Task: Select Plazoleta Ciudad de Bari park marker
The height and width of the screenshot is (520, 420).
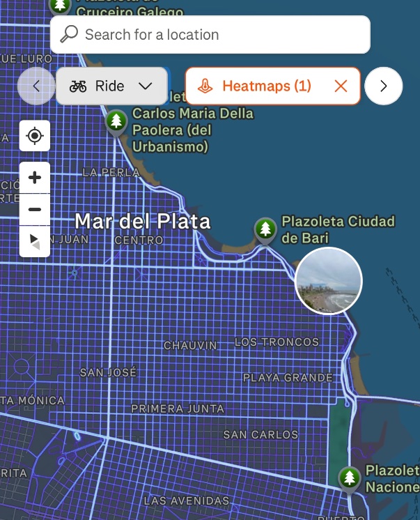Action: pyautogui.click(x=265, y=231)
